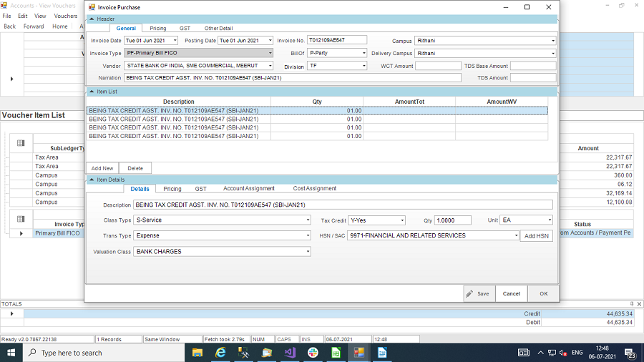Screen dimensions: 644x362
Task: Collapse the Item Details section
Action: tap(91, 180)
